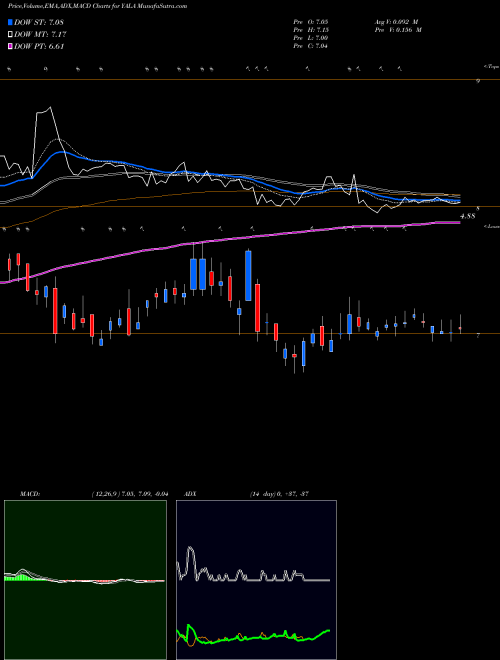Click the price axis label 8

tap(478, 209)
